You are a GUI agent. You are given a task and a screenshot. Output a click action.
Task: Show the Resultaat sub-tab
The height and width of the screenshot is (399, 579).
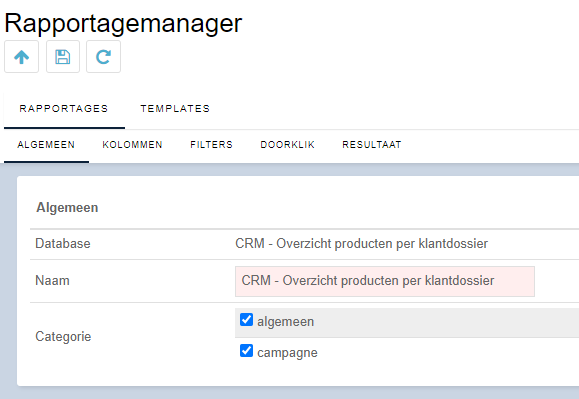tap(372, 145)
